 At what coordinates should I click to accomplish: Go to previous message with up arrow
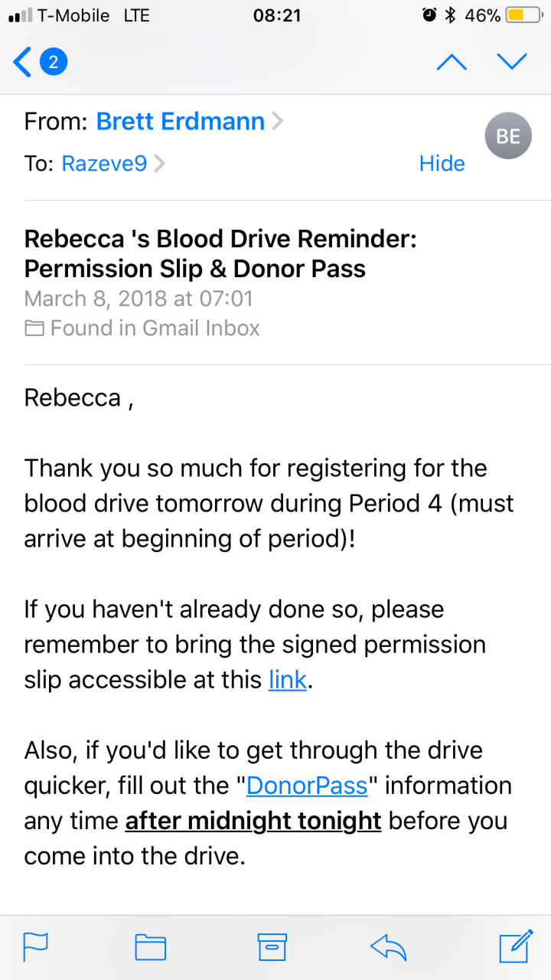[452, 62]
